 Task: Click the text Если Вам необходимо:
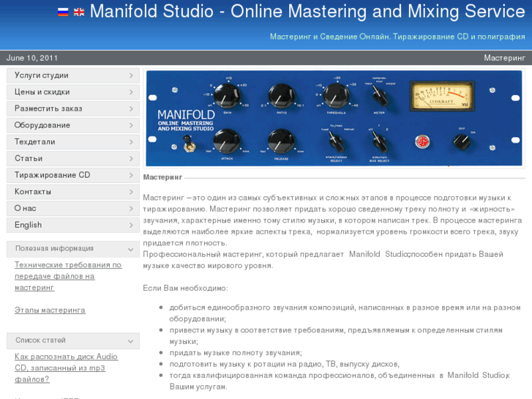pyautogui.click(x=185, y=288)
